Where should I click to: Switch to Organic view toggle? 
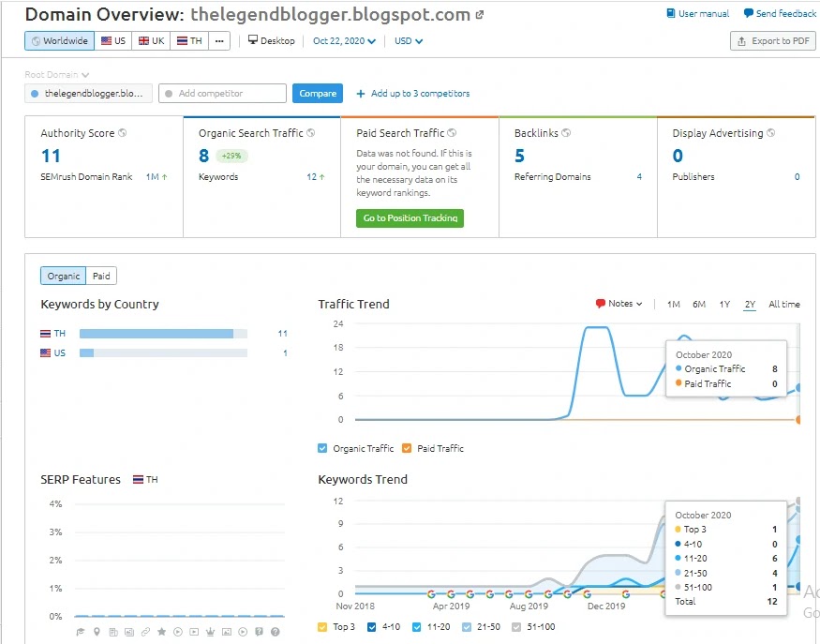pyautogui.click(x=64, y=276)
